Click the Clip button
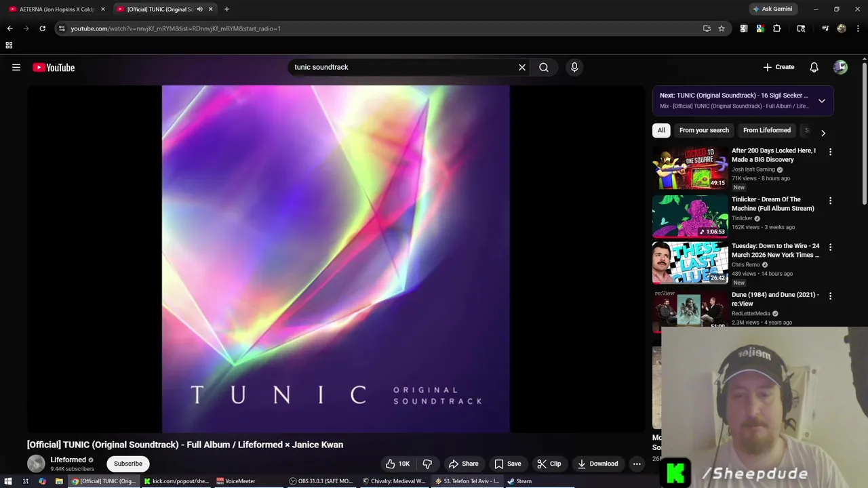 tap(549, 464)
